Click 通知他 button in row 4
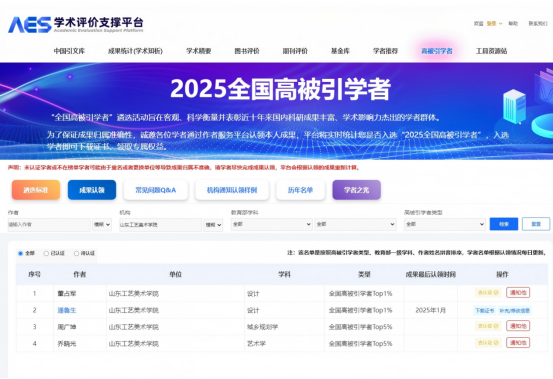553x379 pixels. [518, 343]
